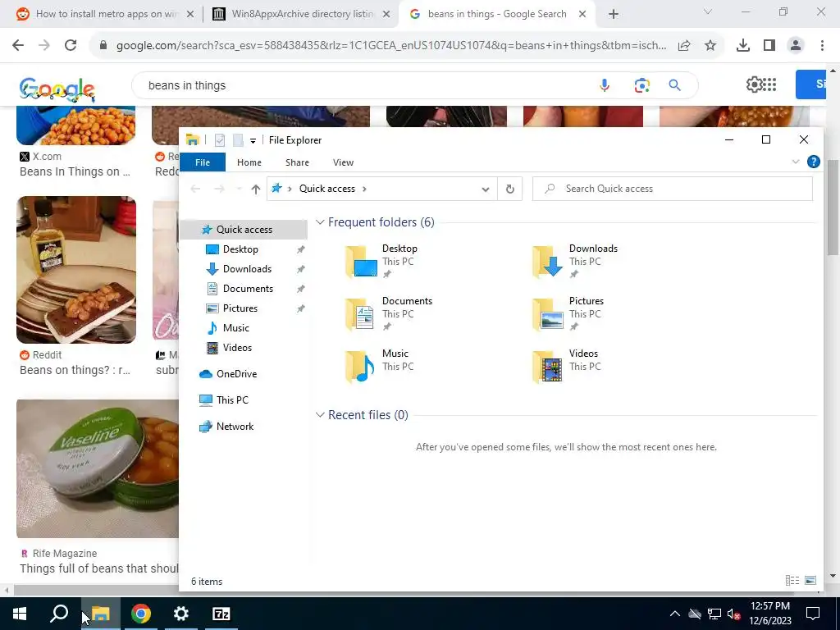
Task: Open the Documents folder in Frequent folders
Action: click(390, 313)
